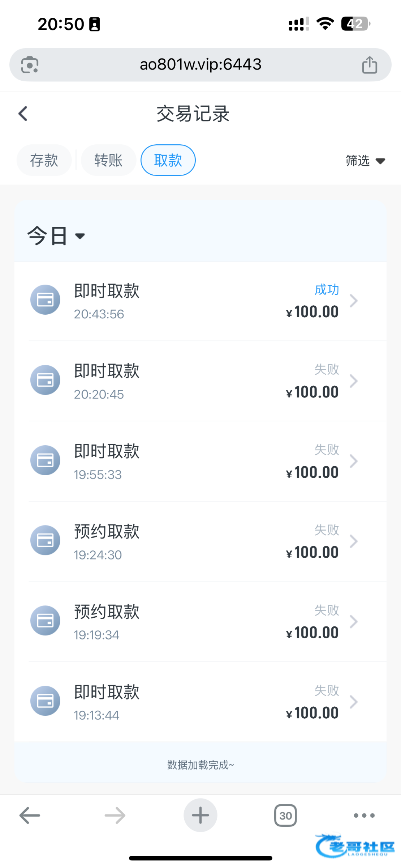Open the 筛选 filter dropdown
The height and width of the screenshot is (868, 401).
click(x=365, y=161)
